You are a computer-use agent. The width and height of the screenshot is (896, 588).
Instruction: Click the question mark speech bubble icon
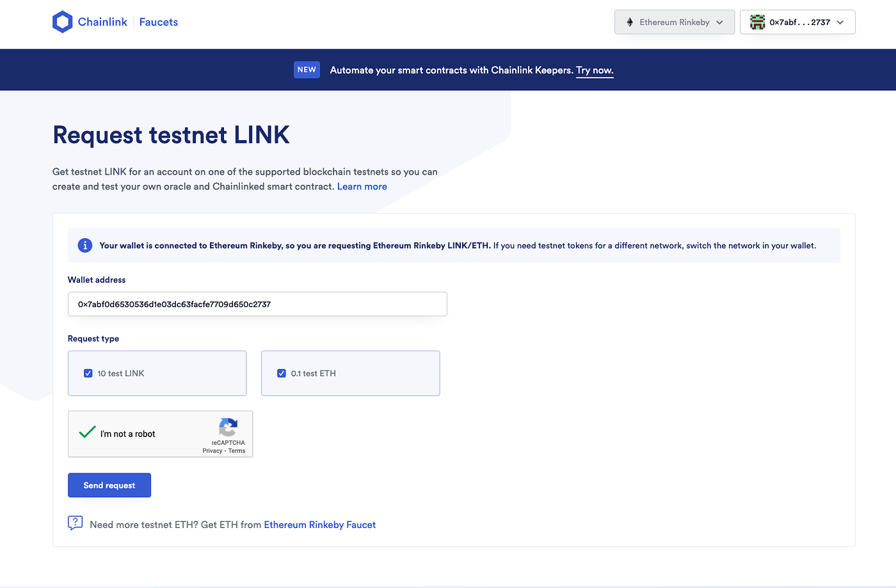click(75, 523)
